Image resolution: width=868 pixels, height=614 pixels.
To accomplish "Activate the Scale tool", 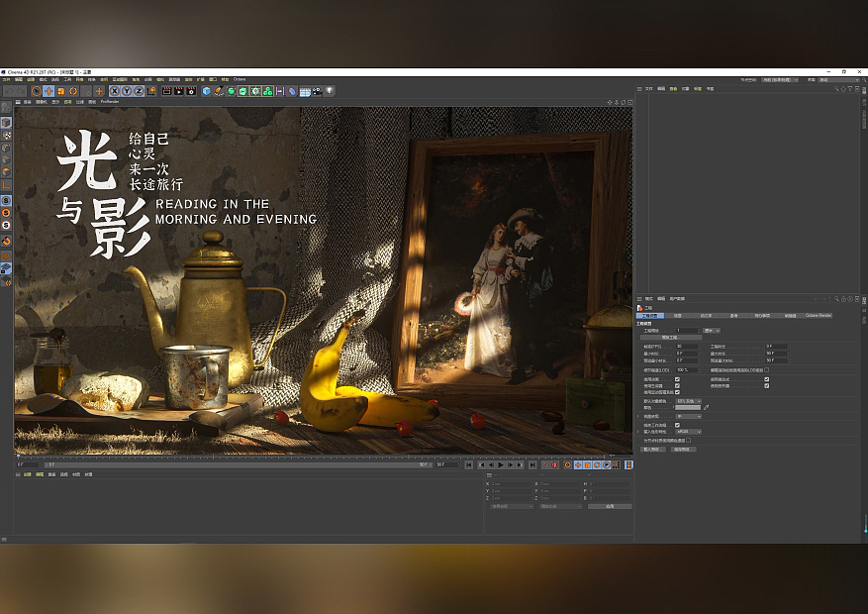I will tap(61, 89).
